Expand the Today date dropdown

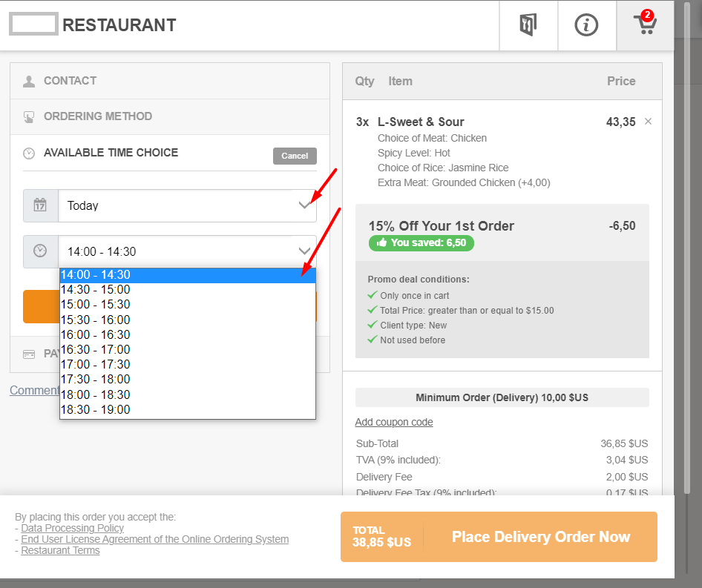[187, 205]
